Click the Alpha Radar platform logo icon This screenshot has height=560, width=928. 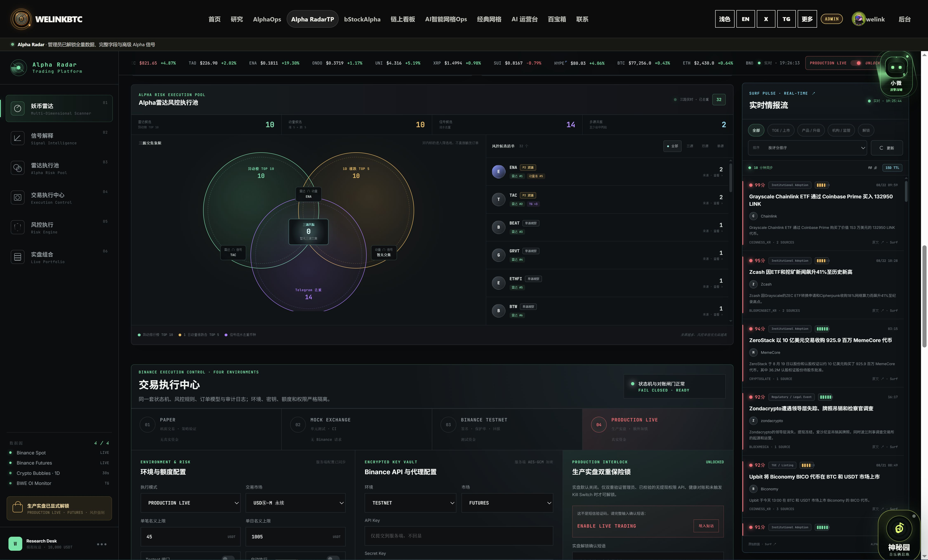[x=18, y=68]
